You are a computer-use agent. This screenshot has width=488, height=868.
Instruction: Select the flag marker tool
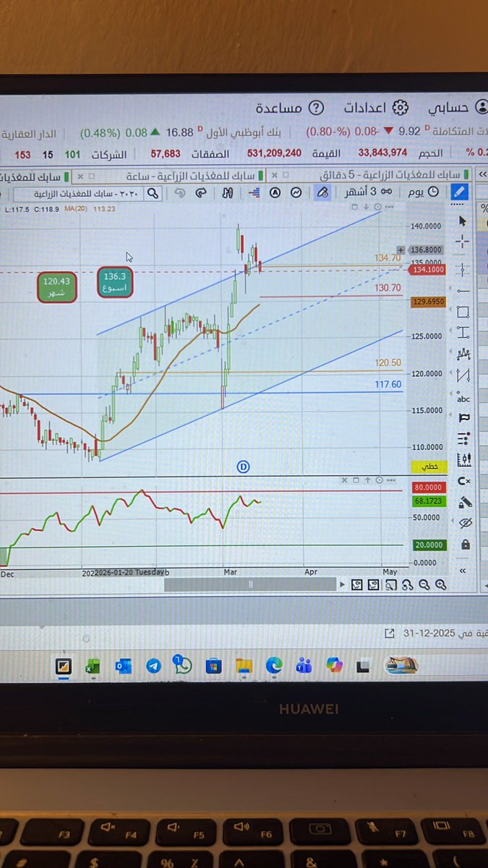pos(463,418)
